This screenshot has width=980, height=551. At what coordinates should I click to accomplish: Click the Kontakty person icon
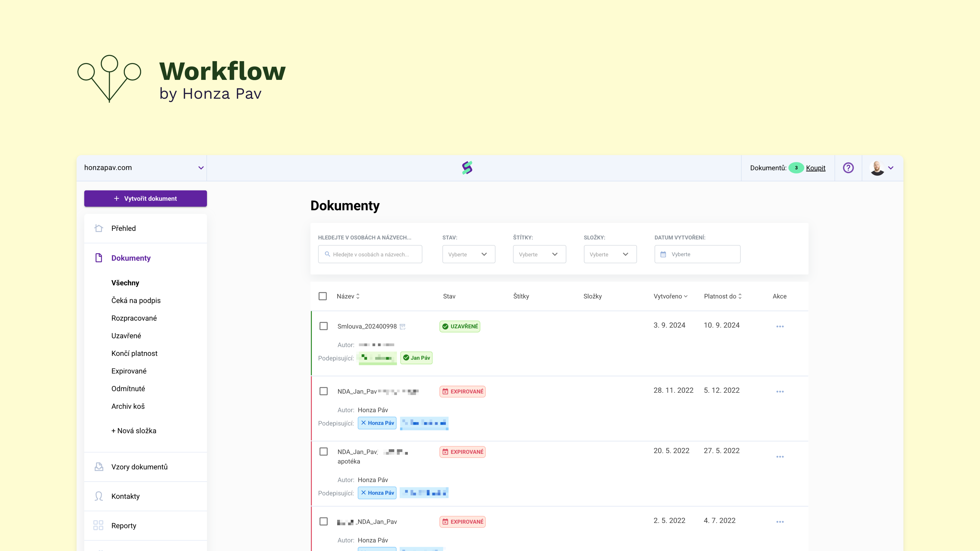coord(99,496)
